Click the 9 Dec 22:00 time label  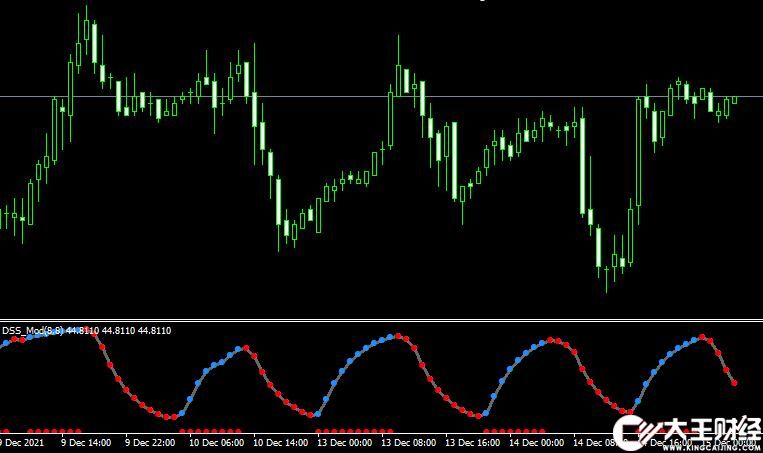click(150, 443)
